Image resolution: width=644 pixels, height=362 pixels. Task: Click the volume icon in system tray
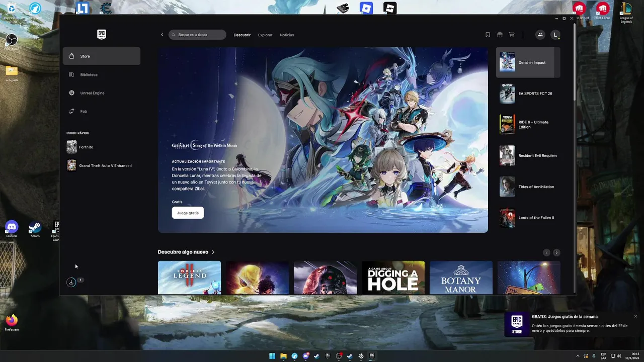click(x=619, y=356)
